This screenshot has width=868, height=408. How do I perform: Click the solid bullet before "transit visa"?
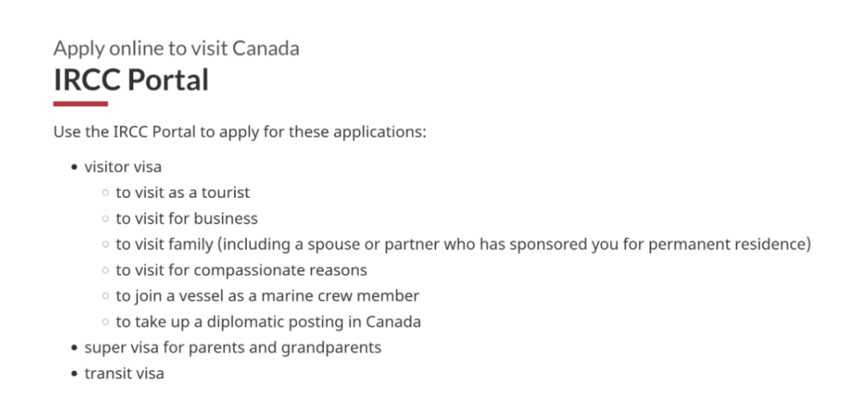[74, 374]
